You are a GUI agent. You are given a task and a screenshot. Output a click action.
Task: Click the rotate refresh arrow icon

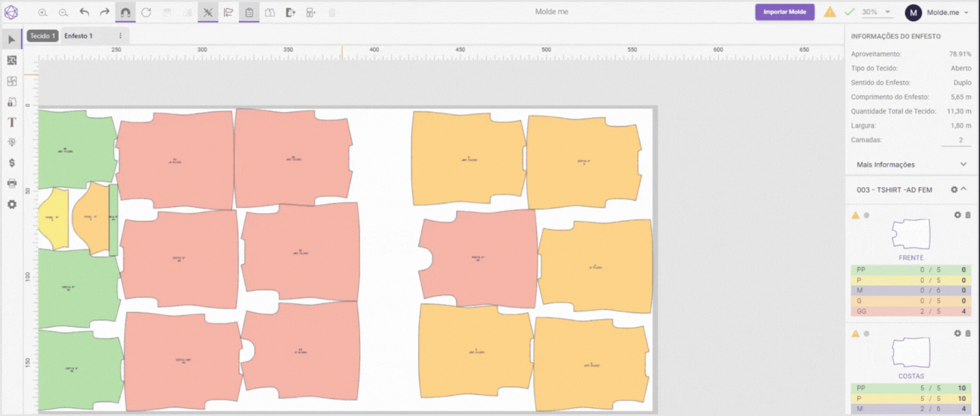tap(146, 12)
